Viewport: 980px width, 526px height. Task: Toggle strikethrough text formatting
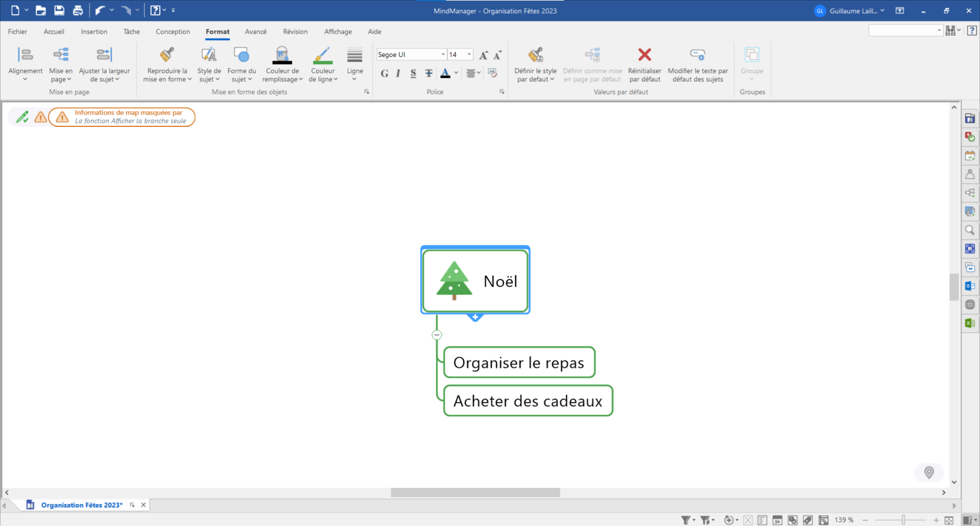click(x=429, y=74)
